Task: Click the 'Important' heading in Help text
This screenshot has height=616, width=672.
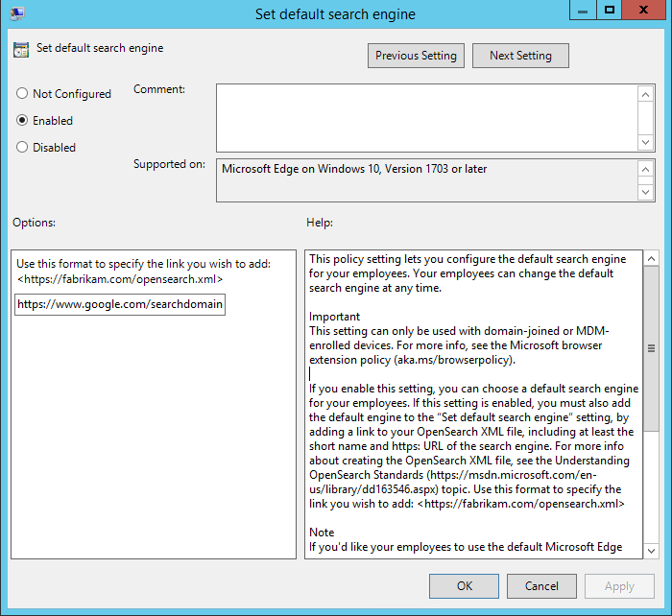Action: 334,317
